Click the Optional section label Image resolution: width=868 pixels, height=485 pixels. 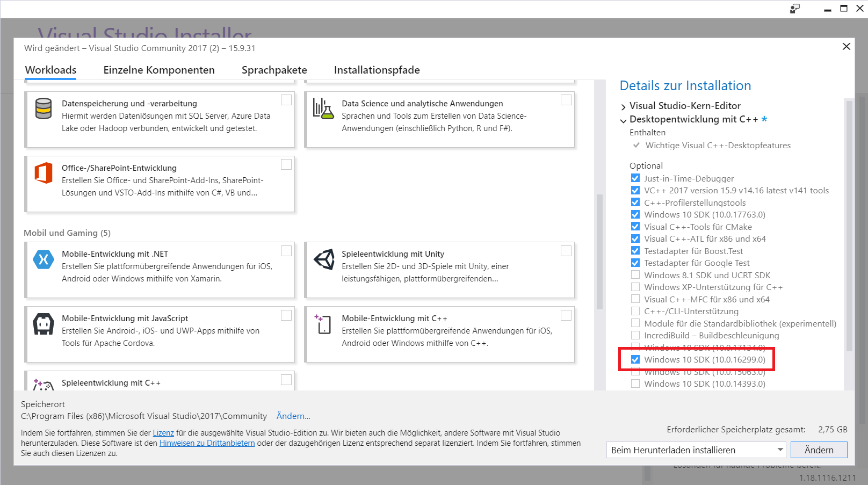click(646, 165)
